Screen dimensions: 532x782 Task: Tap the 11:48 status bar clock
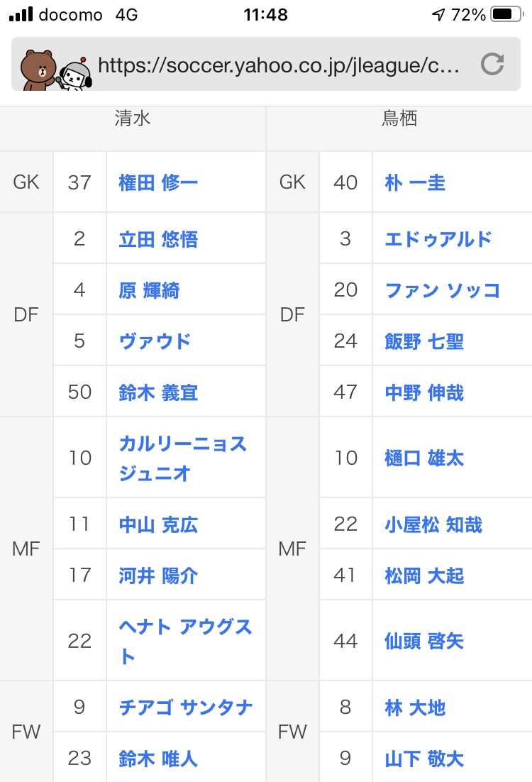click(x=265, y=14)
